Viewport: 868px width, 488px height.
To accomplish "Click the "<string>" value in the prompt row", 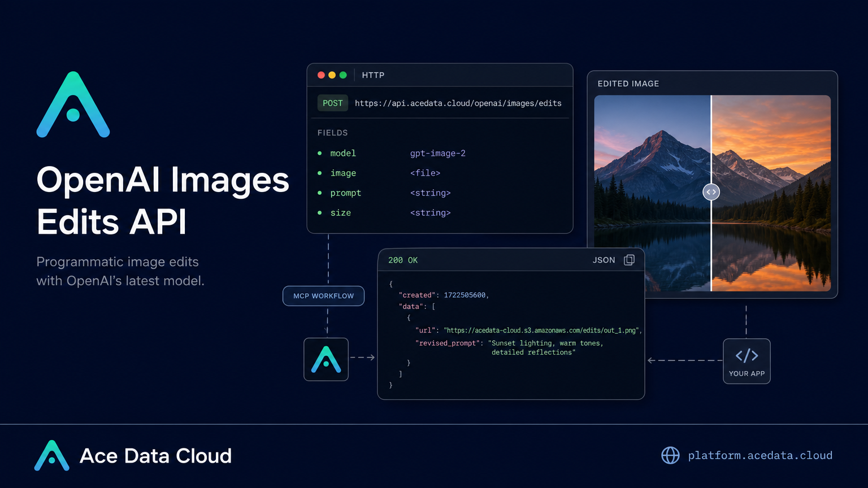I will pos(431,193).
